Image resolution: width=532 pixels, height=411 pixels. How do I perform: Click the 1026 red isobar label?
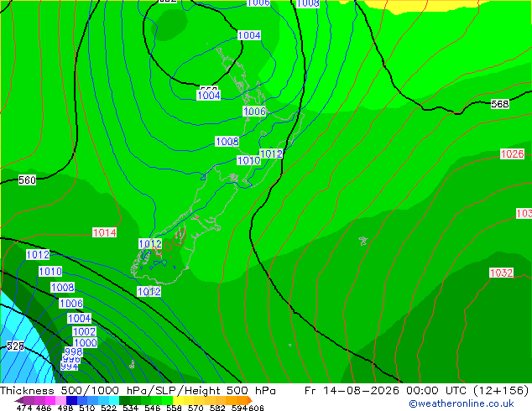(x=513, y=154)
